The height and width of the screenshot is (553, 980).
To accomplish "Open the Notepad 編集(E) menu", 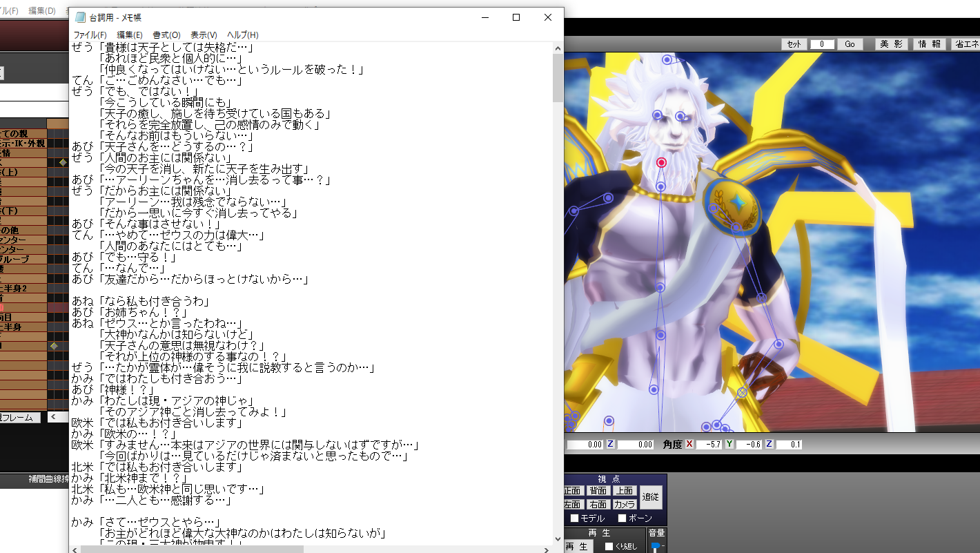I will tap(130, 35).
